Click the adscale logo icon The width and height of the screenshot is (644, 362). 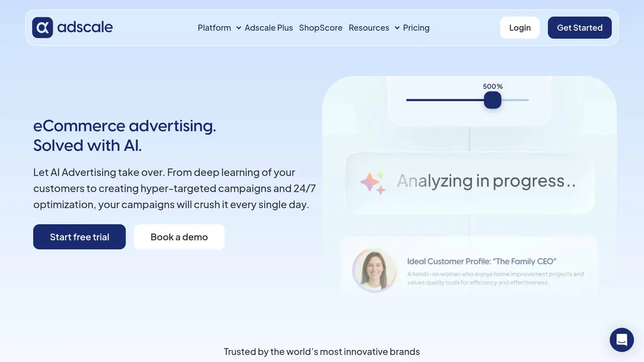tap(42, 28)
